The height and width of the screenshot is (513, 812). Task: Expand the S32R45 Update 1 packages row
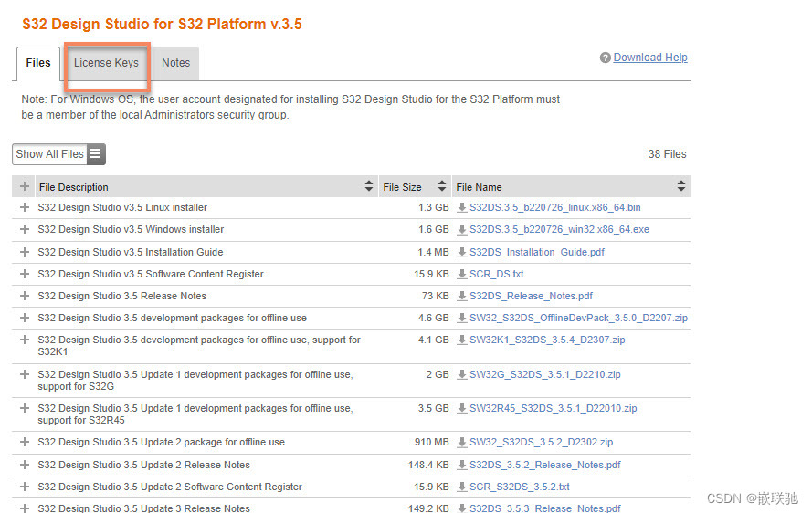pos(25,408)
